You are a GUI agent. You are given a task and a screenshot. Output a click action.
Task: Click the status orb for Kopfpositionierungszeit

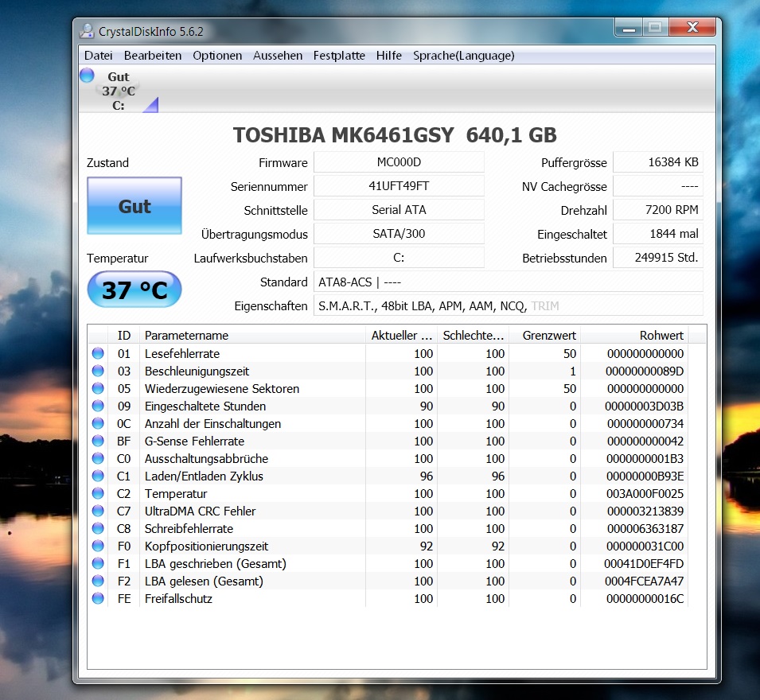click(x=98, y=546)
